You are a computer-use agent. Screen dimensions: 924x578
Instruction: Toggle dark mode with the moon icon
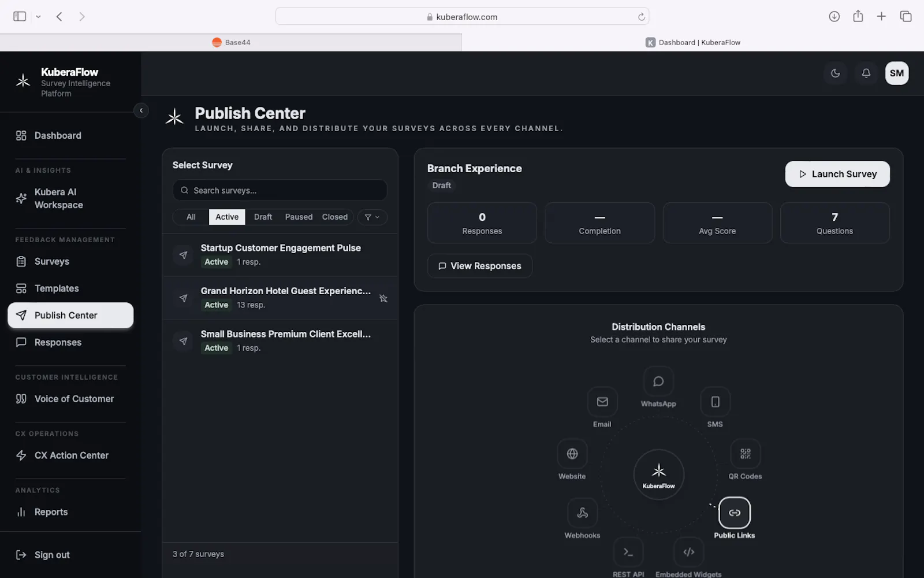tap(835, 73)
